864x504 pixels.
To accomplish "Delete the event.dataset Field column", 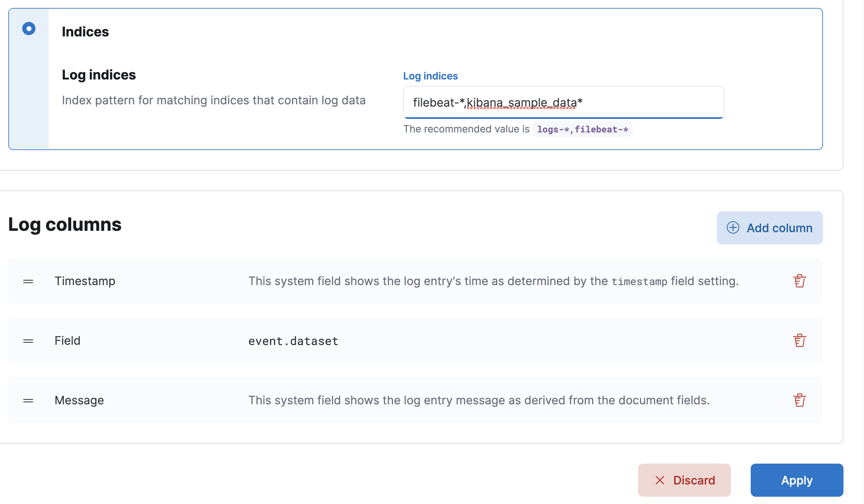I will [x=799, y=340].
